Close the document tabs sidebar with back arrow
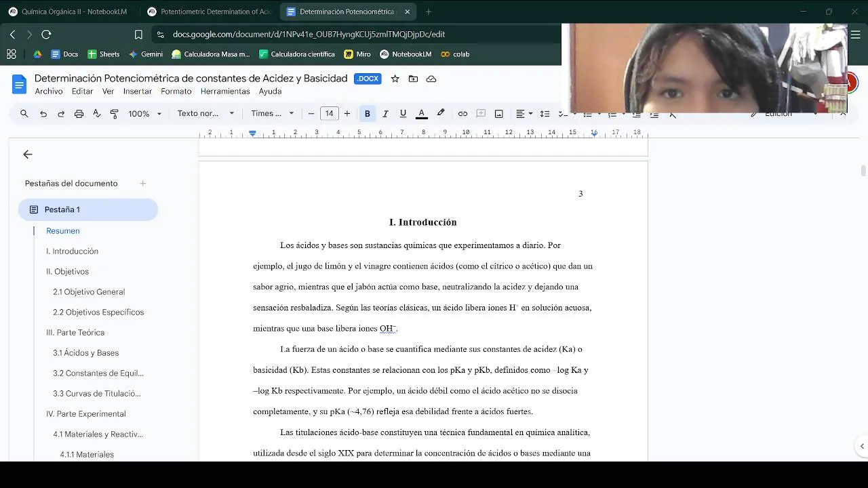The height and width of the screenshot is (488, 868). [28, 155]
